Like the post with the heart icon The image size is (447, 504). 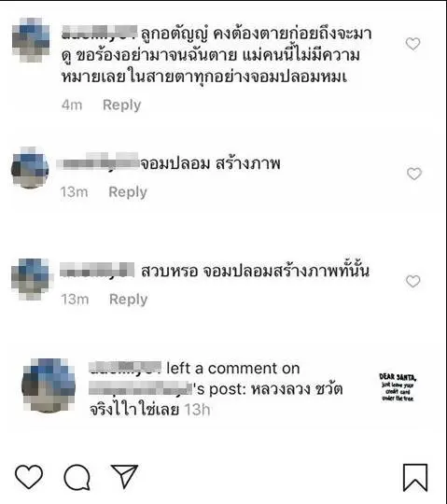click(29, 476)
